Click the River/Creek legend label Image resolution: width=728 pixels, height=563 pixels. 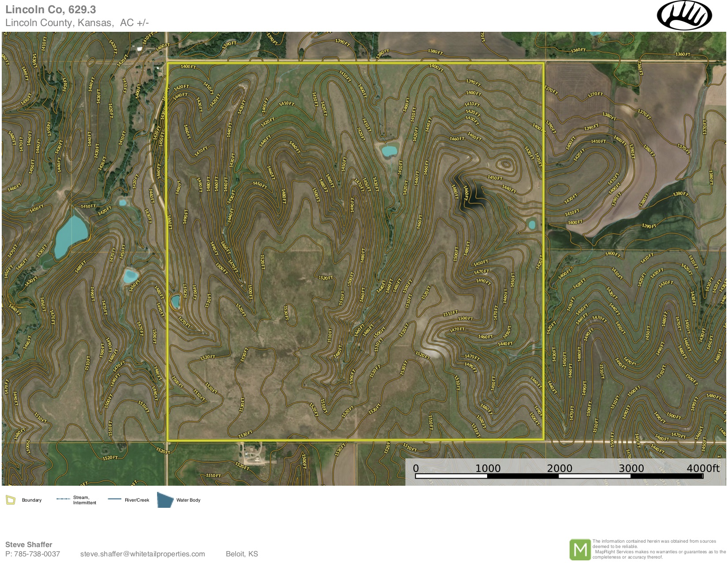[x=137, y=500]
